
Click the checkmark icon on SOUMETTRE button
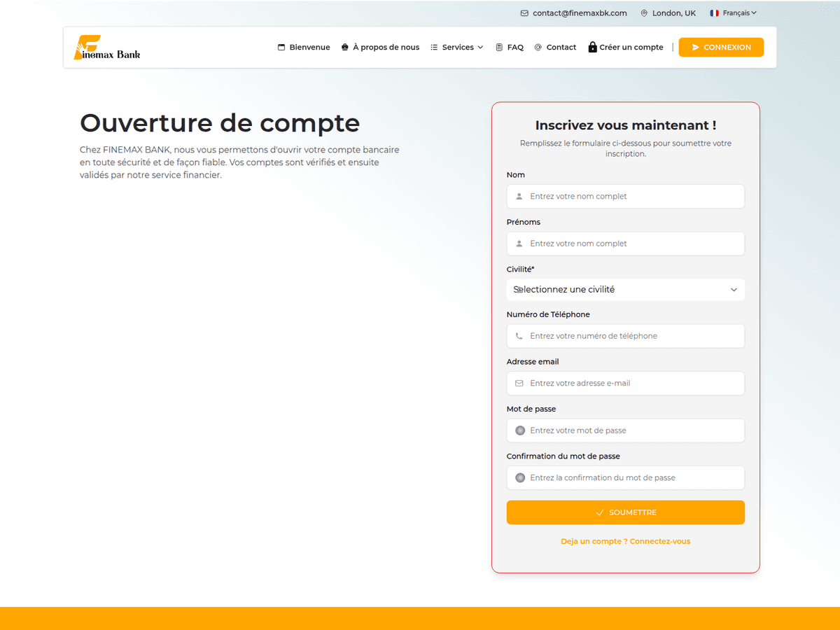(x=600, y=512)
